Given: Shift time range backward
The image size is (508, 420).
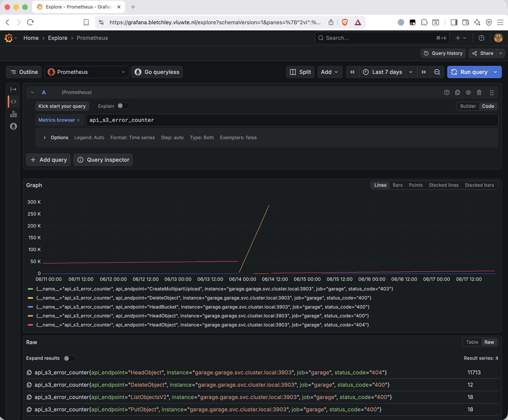Looking at the screenshot, I should 353,72.
